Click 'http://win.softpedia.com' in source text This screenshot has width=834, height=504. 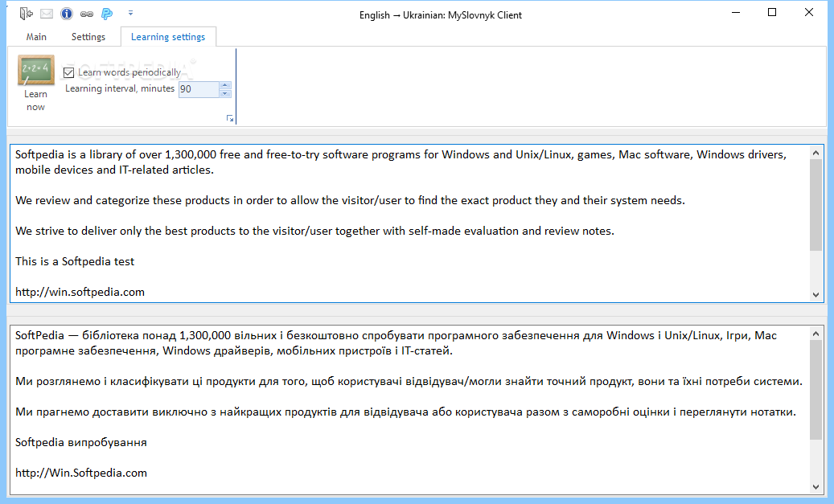[80, 292]
